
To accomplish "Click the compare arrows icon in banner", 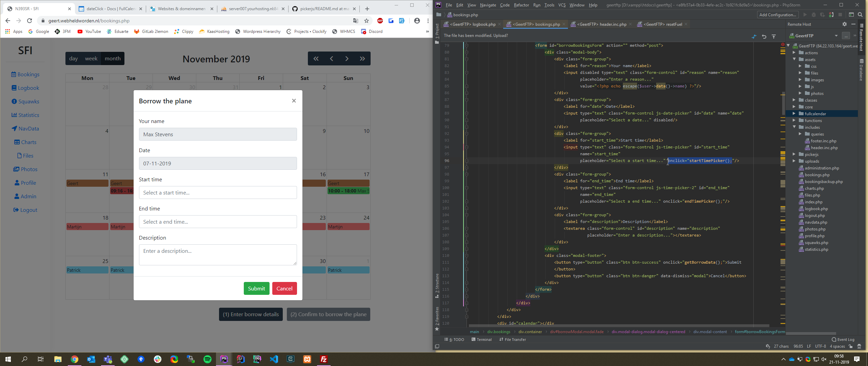I will (x=754, y=36).
